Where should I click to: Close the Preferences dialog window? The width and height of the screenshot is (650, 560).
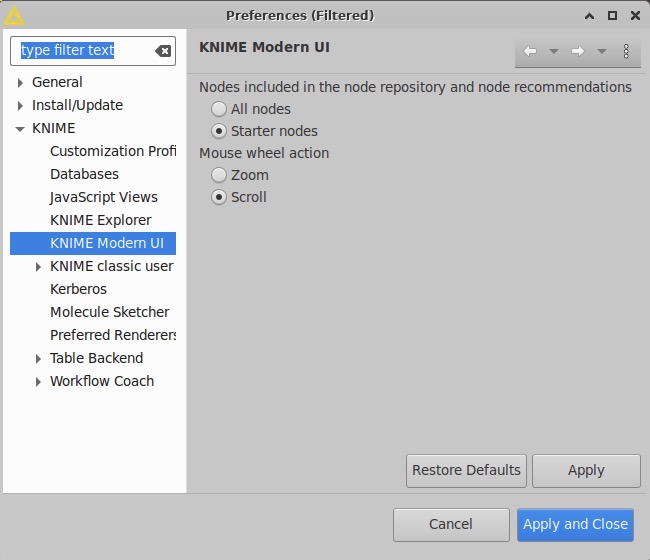(635, 16)
